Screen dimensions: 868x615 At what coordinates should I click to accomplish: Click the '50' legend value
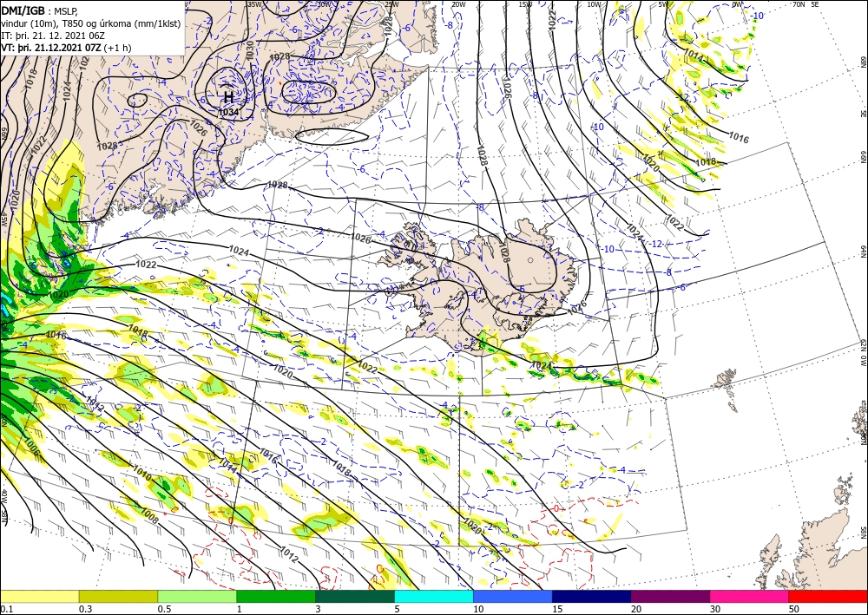pos(794,609)
